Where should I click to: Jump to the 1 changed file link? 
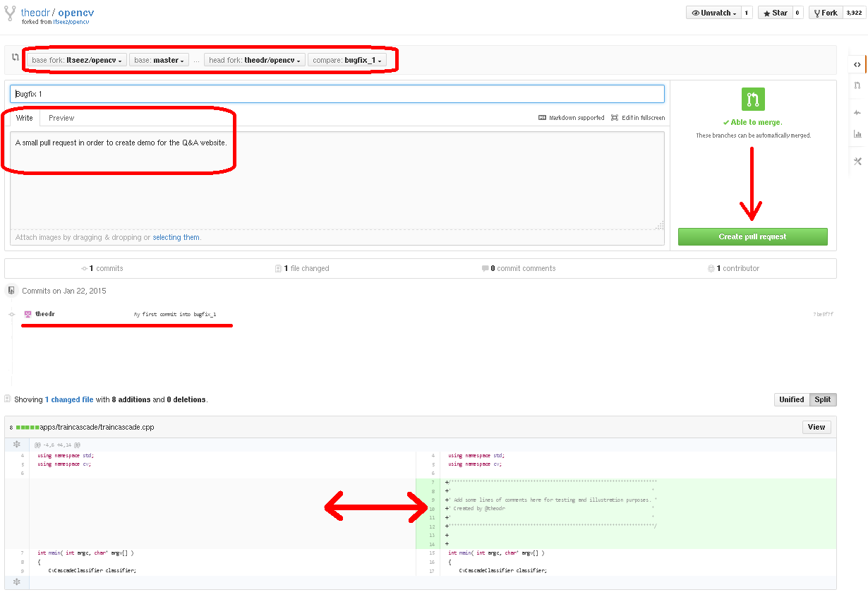[69, 399]
